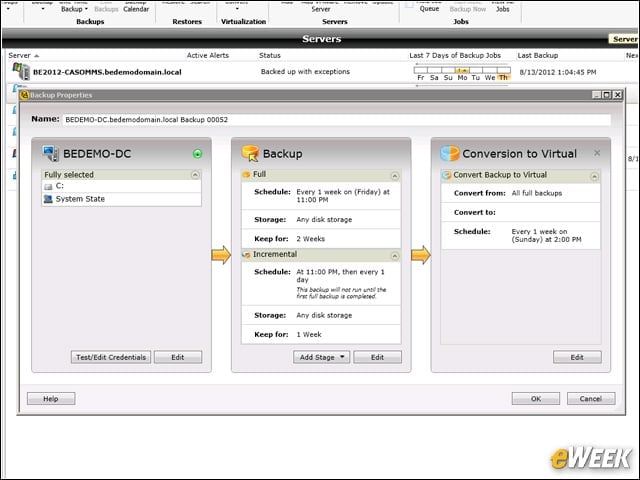Edit the Backup panel stages
The width and height of the screenshot is (640, 480).
[x=378, y=357]
